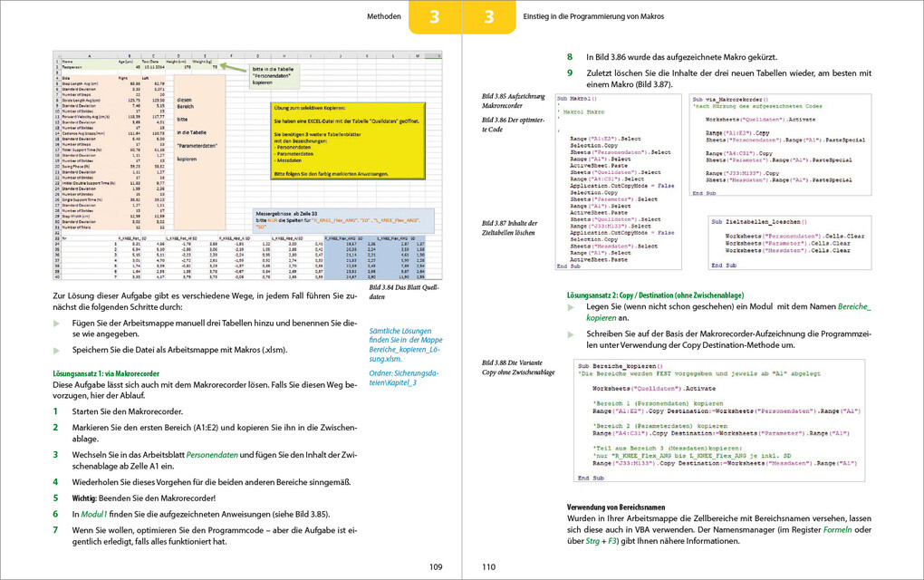Screen dimensions: 924x580
Task: Open the Excel "Quelldaten" worksheet figure
Action: pos(247,166)
